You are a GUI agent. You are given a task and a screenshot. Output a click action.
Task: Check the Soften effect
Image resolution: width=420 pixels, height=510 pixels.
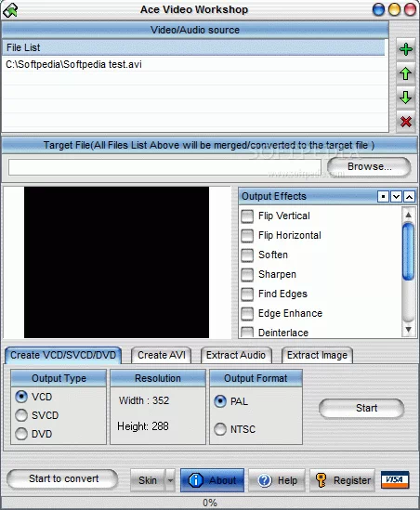pos(247,255)
